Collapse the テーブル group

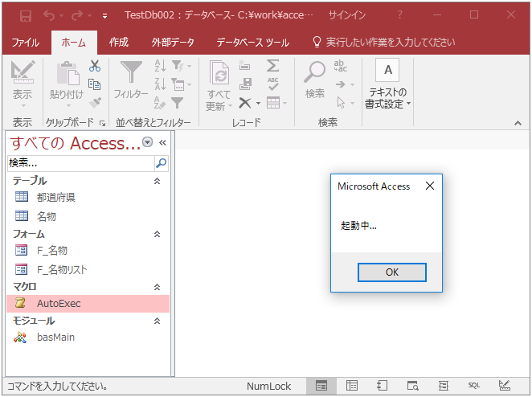157,181
